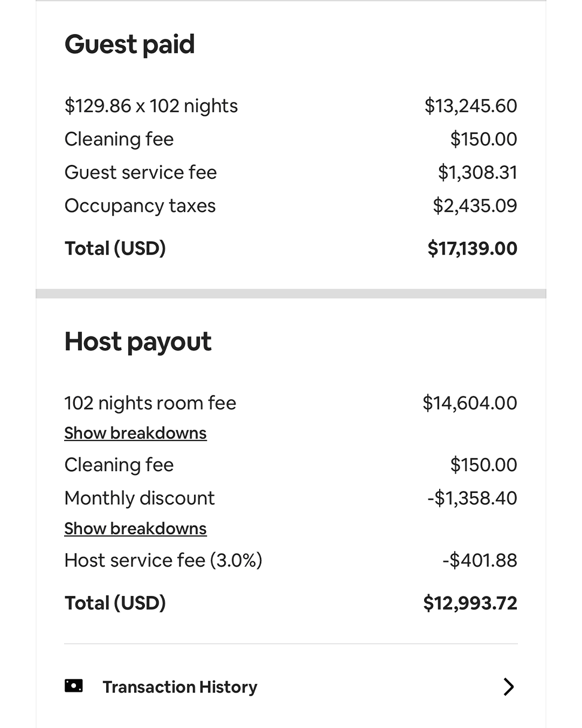This screenshot has width=582, height=728.
Task: Click the $17,139.00 guest total
Action: 472,249
